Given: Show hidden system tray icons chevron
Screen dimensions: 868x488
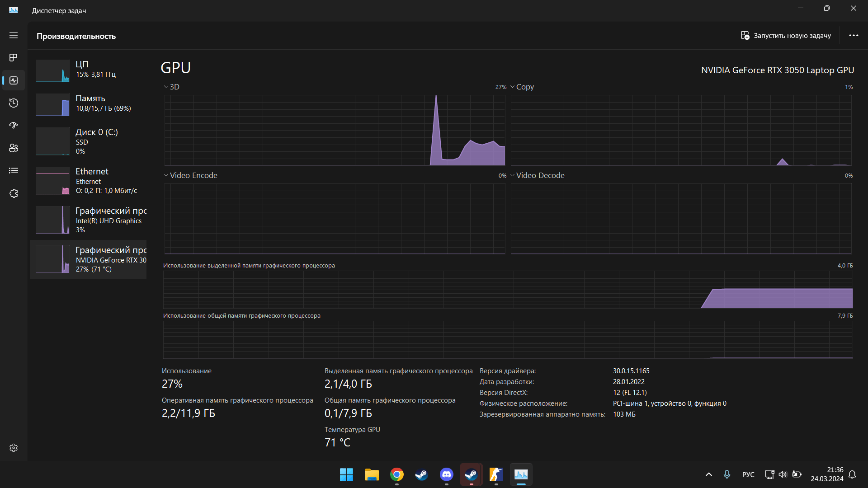Looking at the screenshot, I should tap(709, 474).
